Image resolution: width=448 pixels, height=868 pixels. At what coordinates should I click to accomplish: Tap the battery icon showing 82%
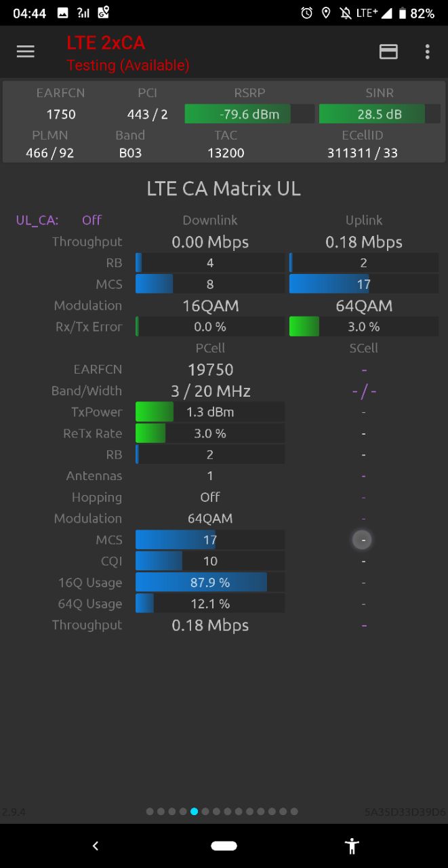pyautogui.click(x=403, y=13)
